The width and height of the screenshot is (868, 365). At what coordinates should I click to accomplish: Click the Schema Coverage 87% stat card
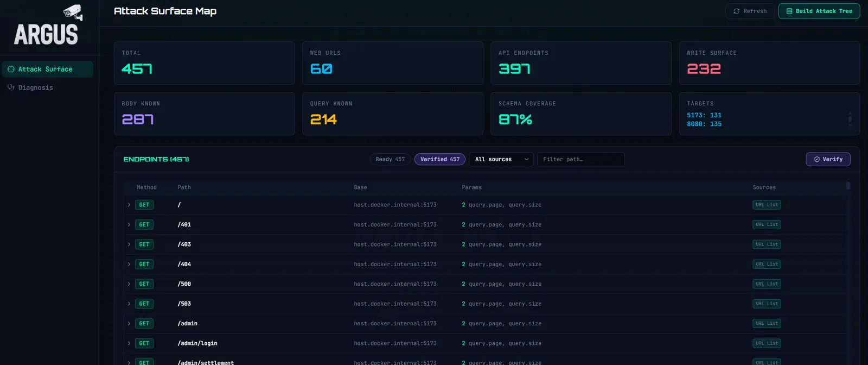click(581, 114)
